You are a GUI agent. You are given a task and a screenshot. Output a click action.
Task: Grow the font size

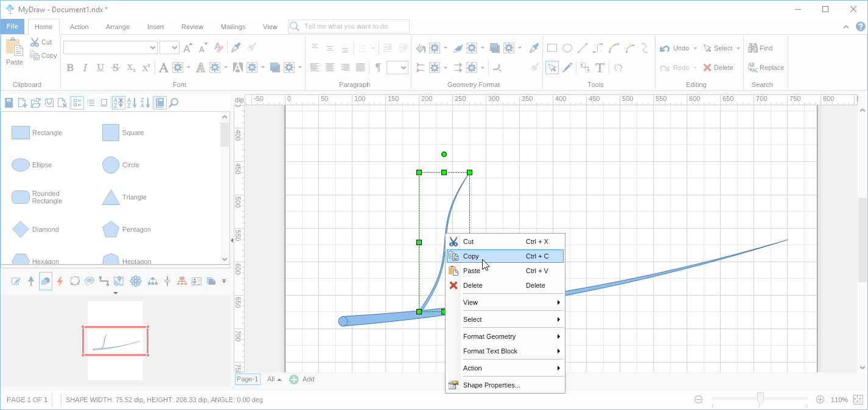tap(188, 47)
